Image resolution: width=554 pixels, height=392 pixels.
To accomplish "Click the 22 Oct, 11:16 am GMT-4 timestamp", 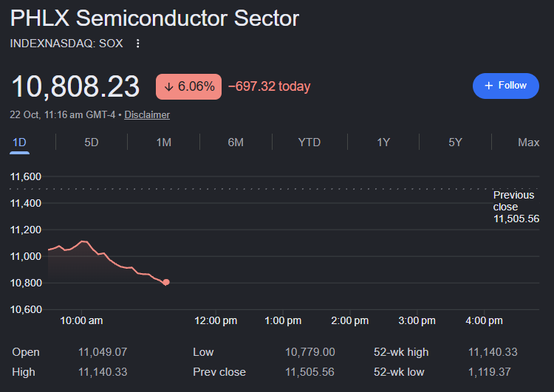I will 63,114.
